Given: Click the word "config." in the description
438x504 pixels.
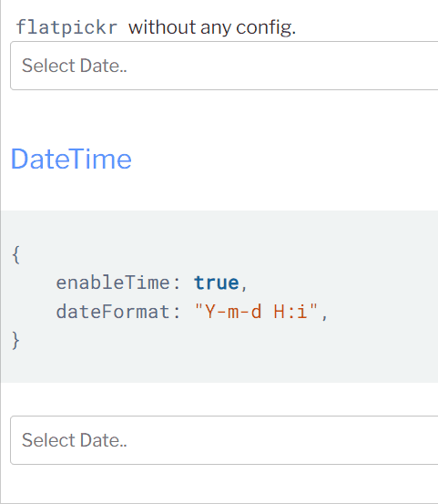Looking at the screenshot, I should point(266,27).
